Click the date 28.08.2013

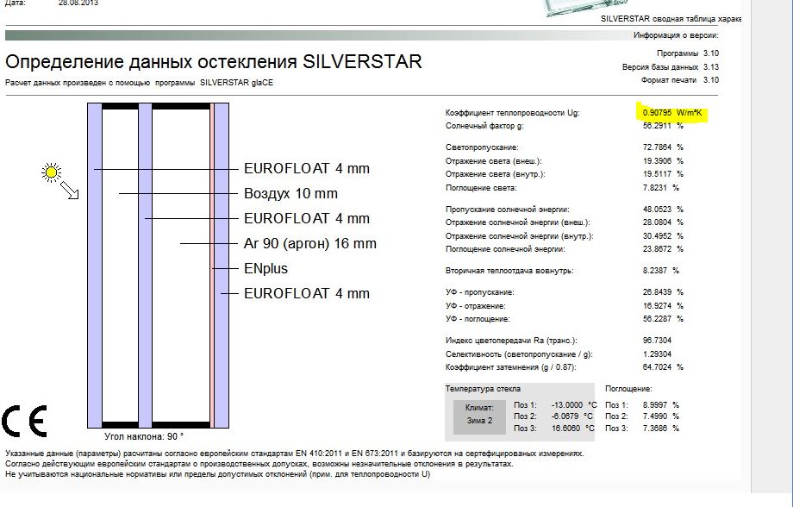78,3
